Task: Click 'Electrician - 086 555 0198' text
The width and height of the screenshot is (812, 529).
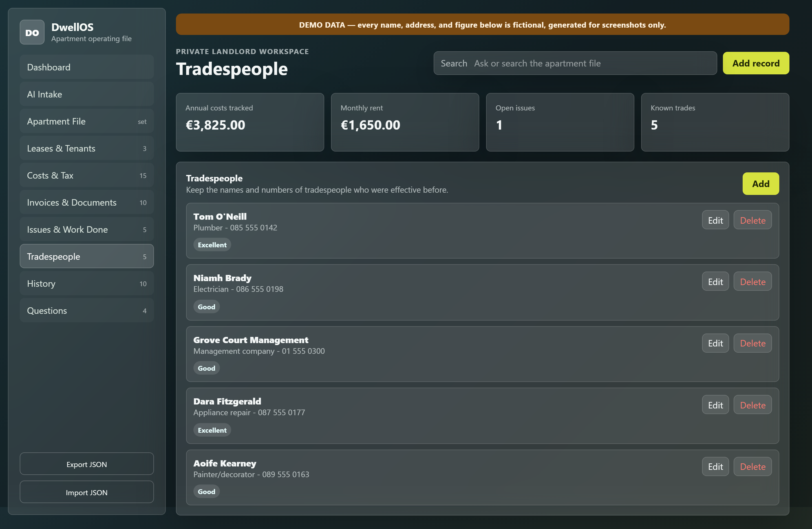Action: [x=238, y=289]
